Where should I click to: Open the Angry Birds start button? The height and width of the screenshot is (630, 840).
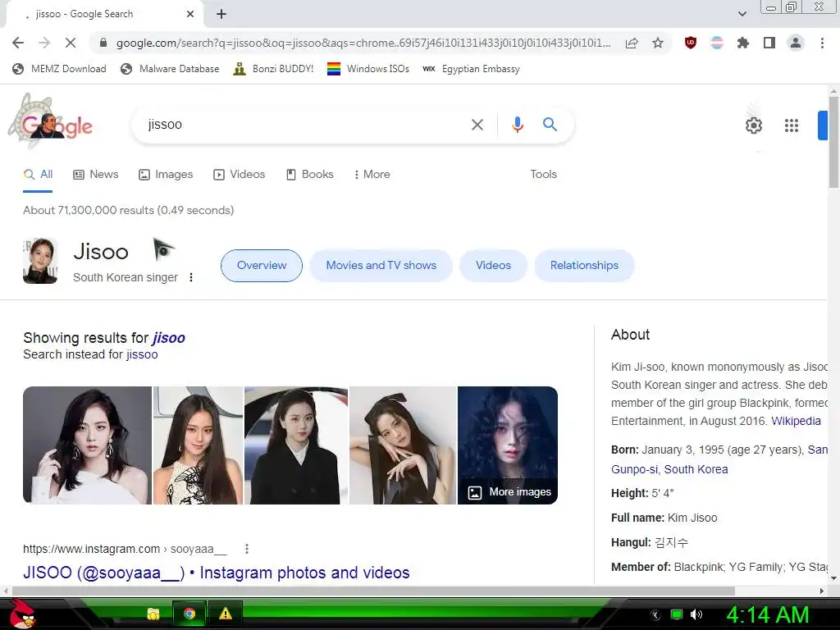[x=22, y=614]
